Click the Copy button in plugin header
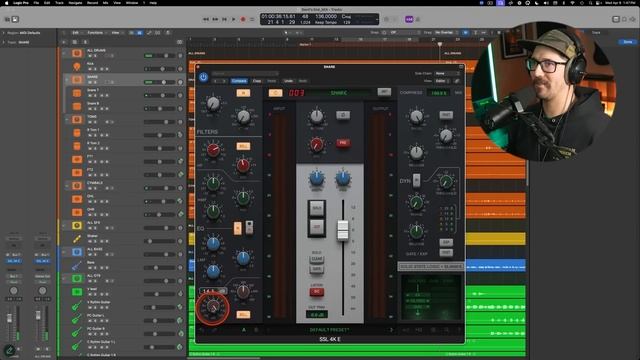The width and height of the screenshot is (640, 360). coord(257,81)
